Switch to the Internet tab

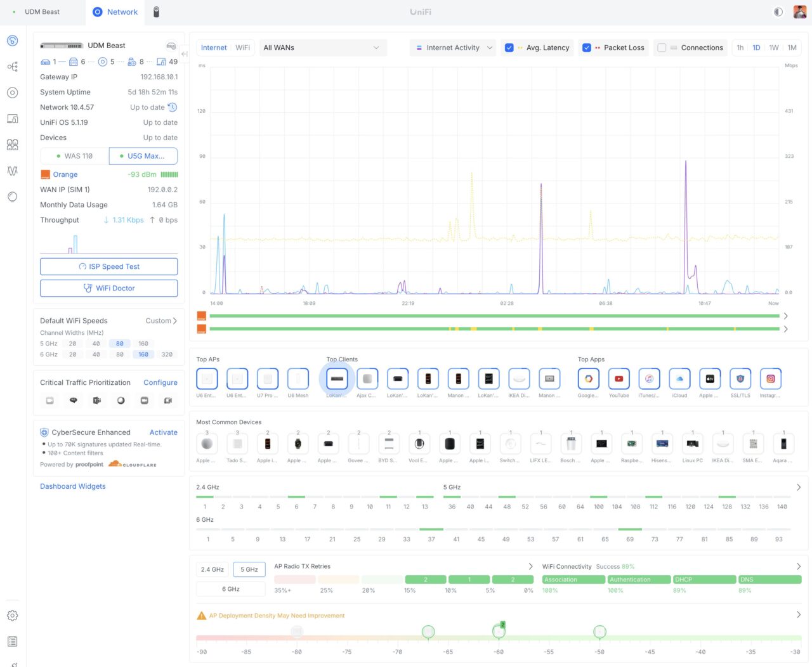click(214, 48)
